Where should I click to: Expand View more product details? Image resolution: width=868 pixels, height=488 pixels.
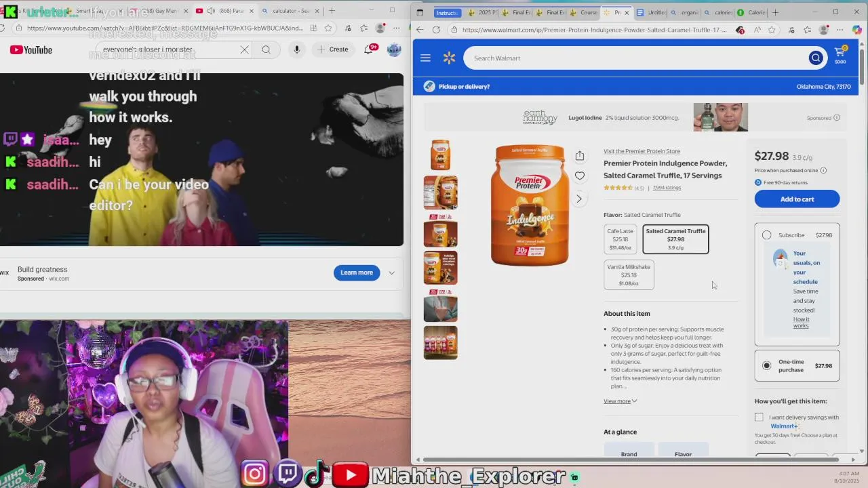[620, 401]
